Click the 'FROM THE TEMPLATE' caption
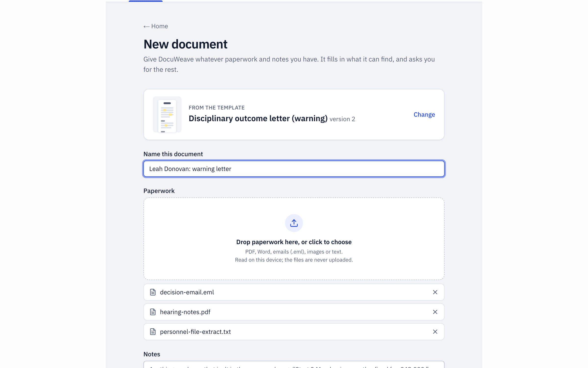The width and height of the screenshot is (588, 368). 217,108
